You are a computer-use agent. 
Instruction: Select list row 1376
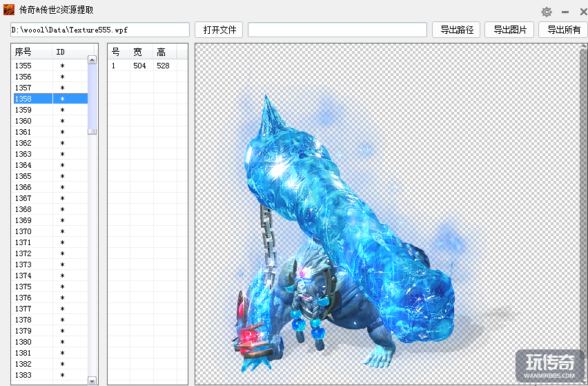click(50, 298)
